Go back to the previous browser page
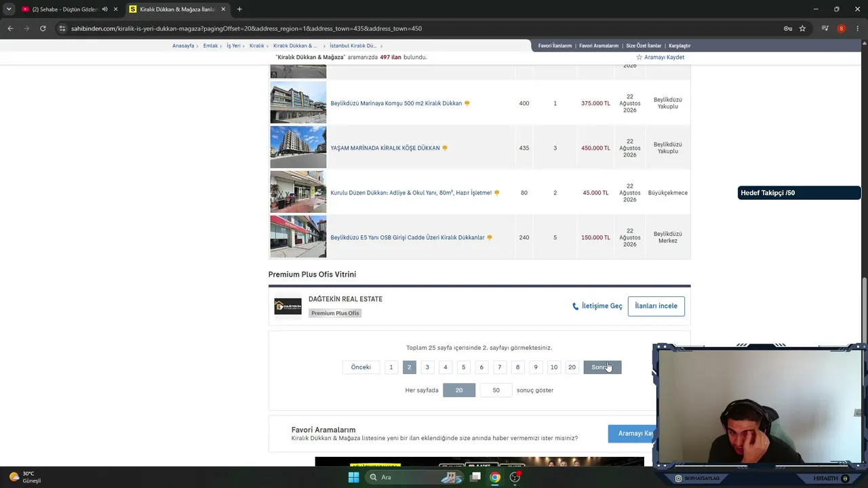Viewport: 868px width, 488px height. click(10, 28)
